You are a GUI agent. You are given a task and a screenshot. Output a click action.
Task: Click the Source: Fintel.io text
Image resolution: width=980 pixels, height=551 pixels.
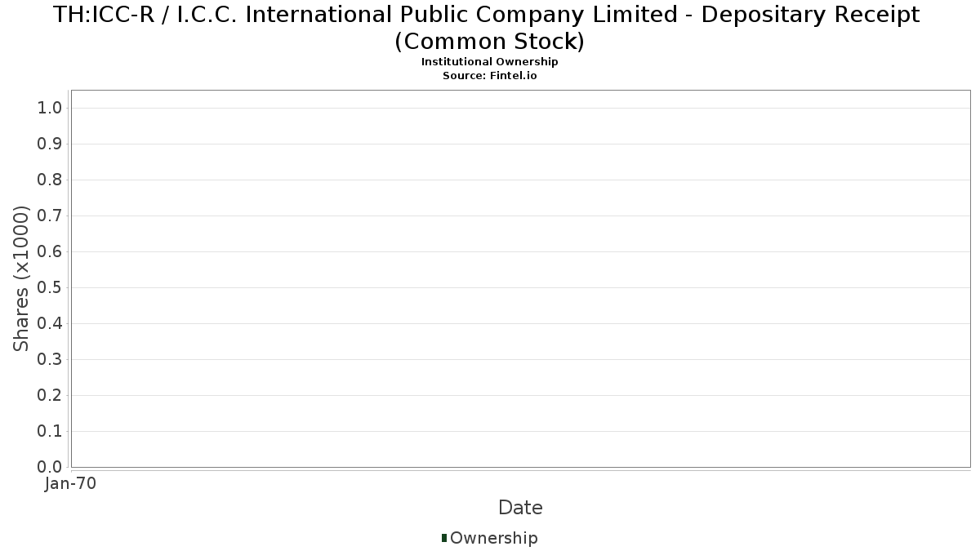489,75
